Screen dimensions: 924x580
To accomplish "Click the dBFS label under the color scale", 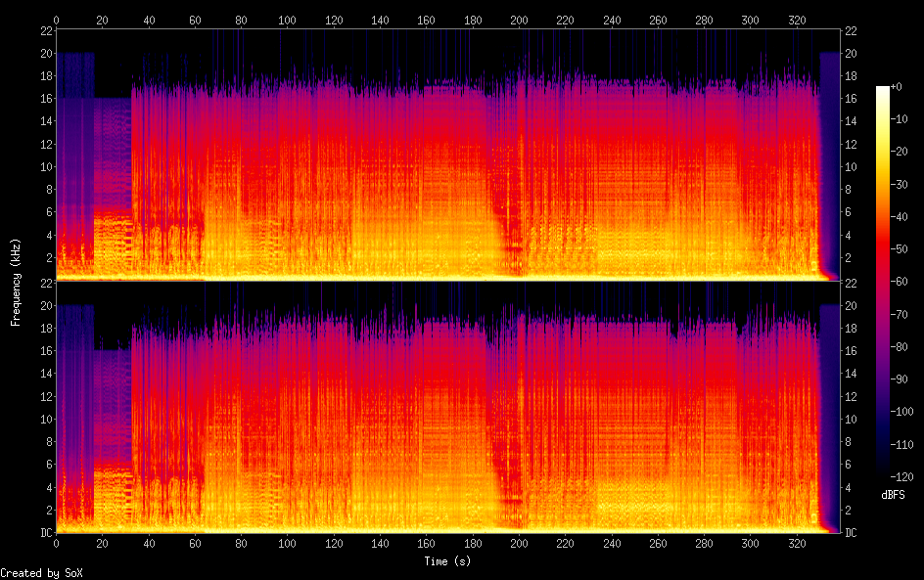I will click(x=893, y=496).
